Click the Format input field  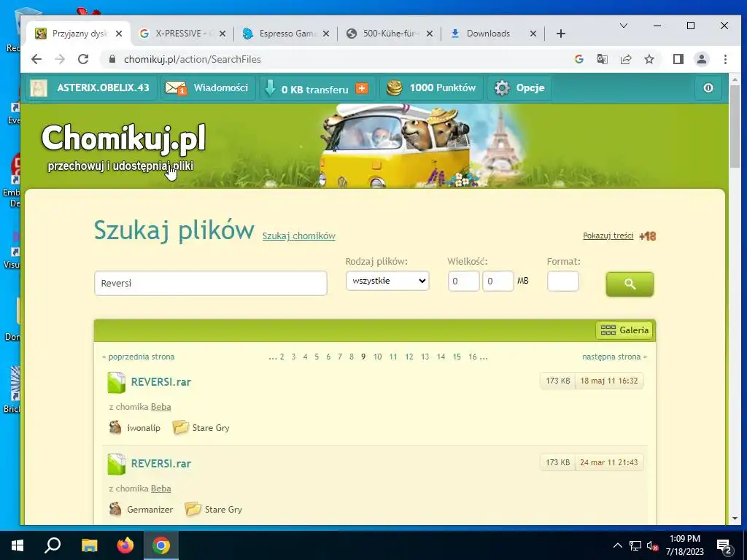tap(563, 281)
